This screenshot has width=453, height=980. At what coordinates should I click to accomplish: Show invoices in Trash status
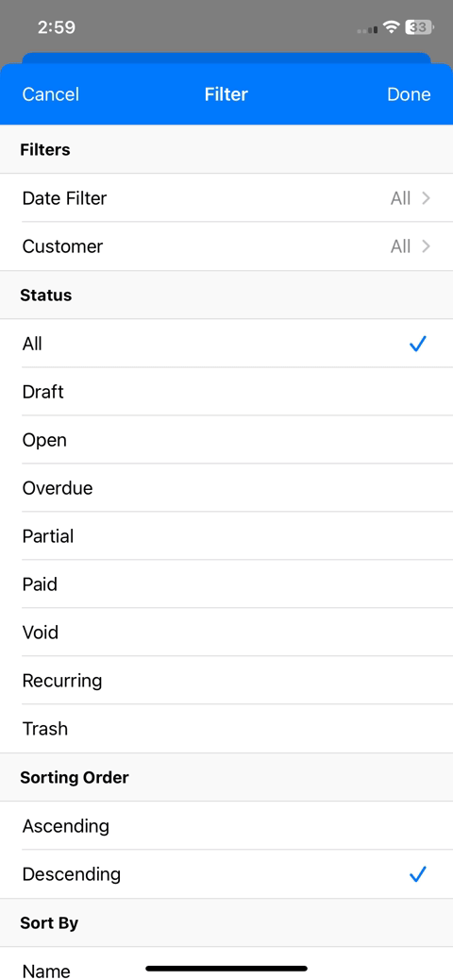click(226, 729)
